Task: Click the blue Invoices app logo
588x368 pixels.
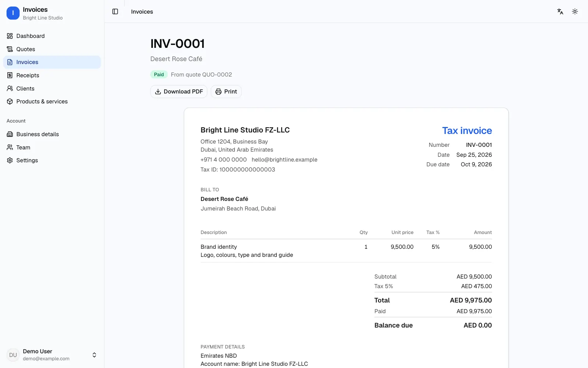Action: pyautogui.click(x=13, y=13)
